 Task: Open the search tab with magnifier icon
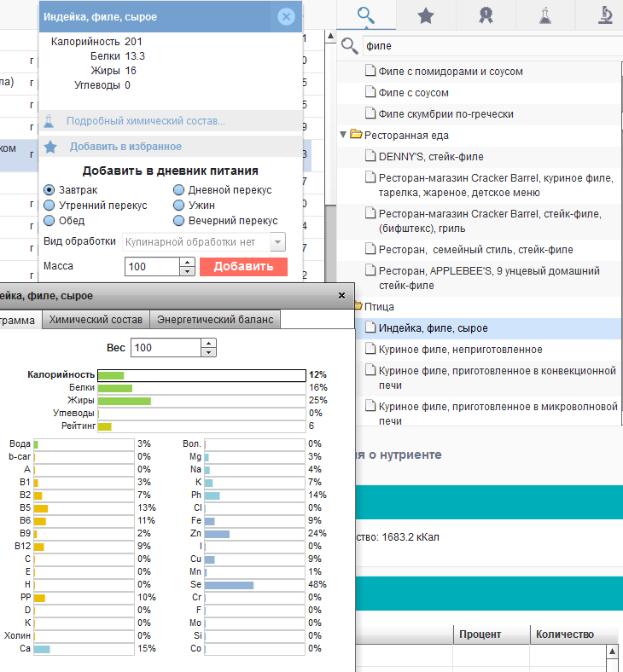click(366, 14)
